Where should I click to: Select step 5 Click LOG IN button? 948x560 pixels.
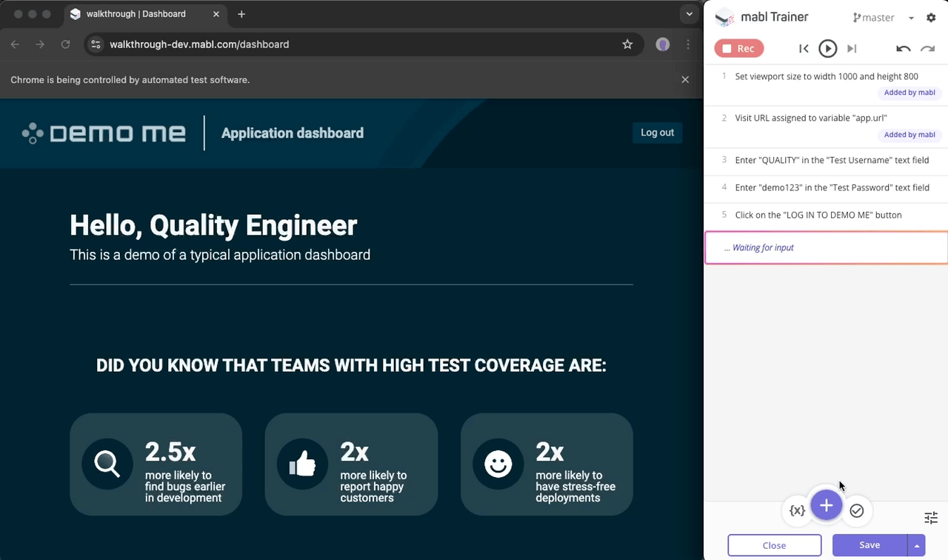pos(826,215)
